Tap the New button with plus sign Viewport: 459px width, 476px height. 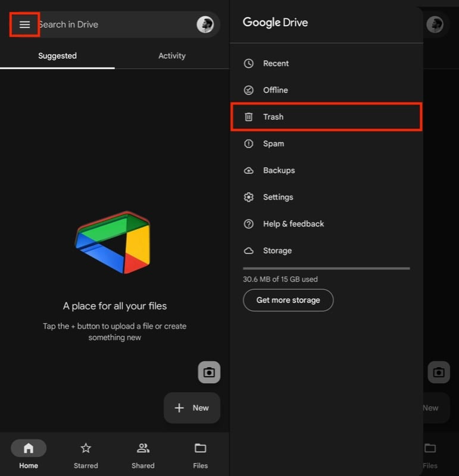tap(192, 408)
